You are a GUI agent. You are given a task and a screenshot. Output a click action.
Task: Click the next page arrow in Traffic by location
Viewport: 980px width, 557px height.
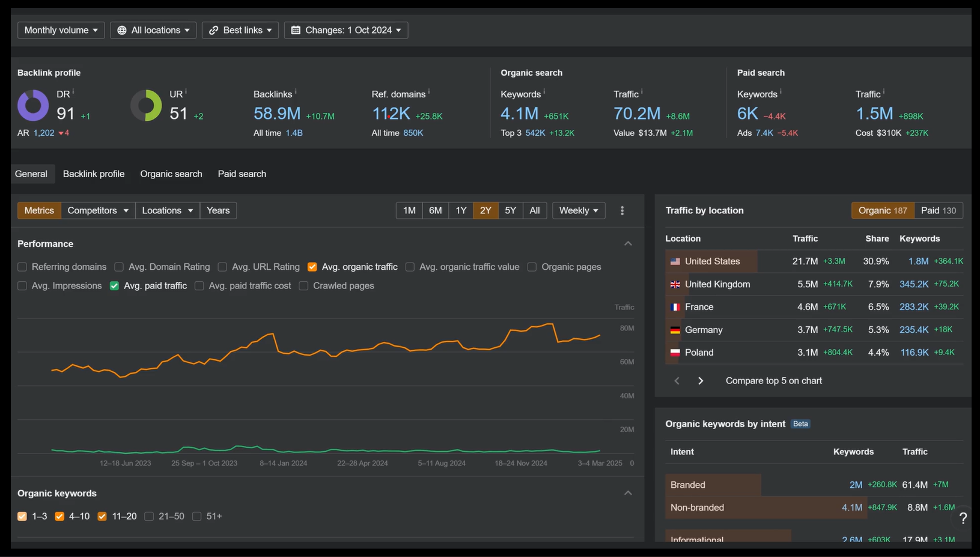pos(701,381)
